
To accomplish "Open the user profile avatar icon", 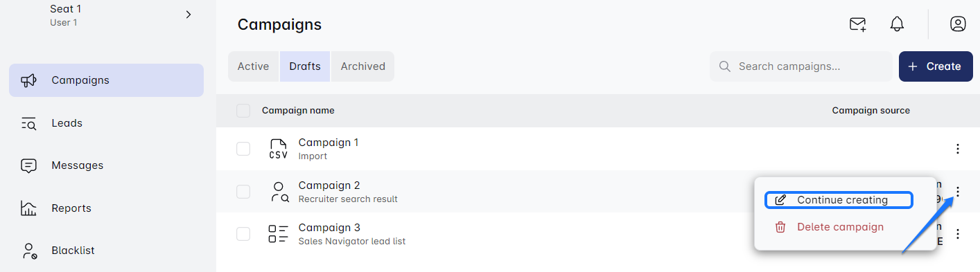I will (x=958, y=24).
